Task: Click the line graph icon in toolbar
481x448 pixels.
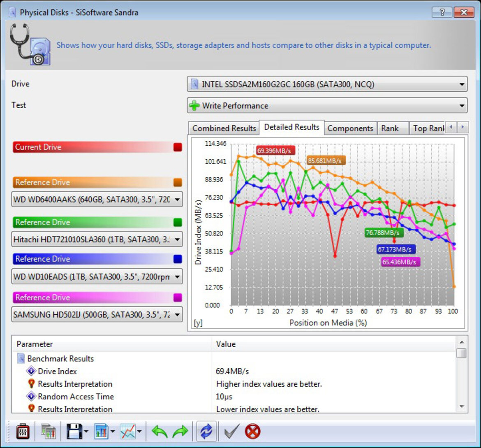Action: 127,432
